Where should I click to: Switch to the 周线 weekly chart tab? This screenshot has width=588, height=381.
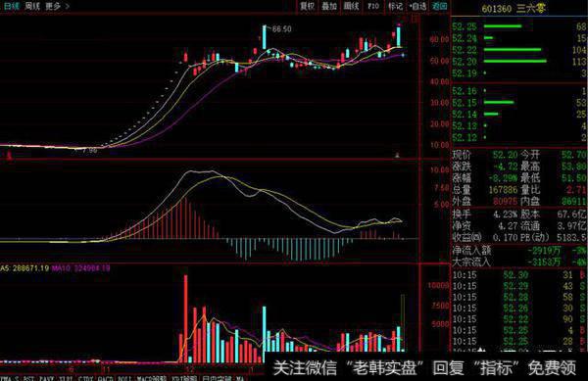[x=32, y=6]
